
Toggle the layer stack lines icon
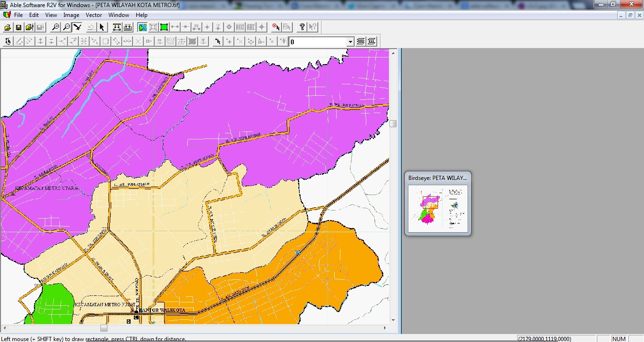click(x=361, y=41)
